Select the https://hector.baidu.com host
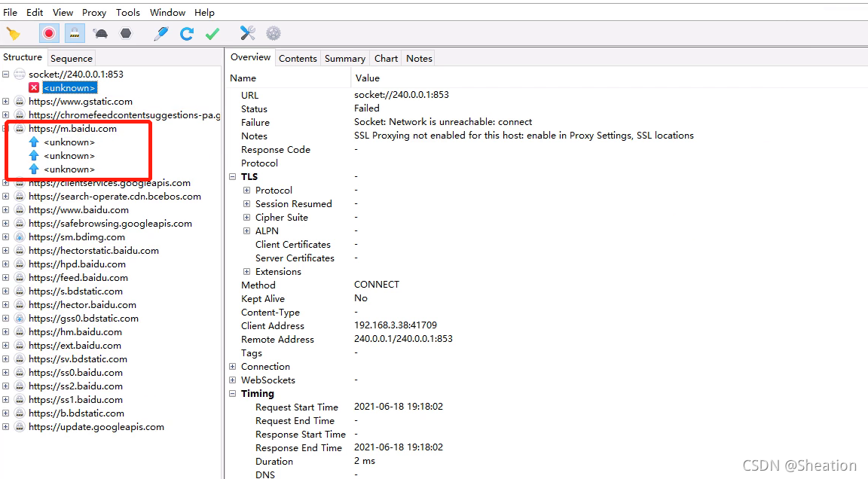Screen dimensions: 868x479 (x=82, y=305)
